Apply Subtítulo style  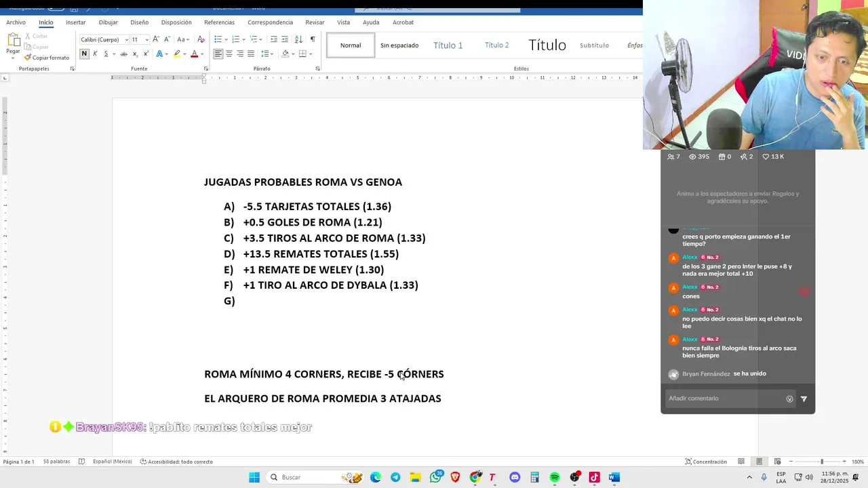pos(594,45)
